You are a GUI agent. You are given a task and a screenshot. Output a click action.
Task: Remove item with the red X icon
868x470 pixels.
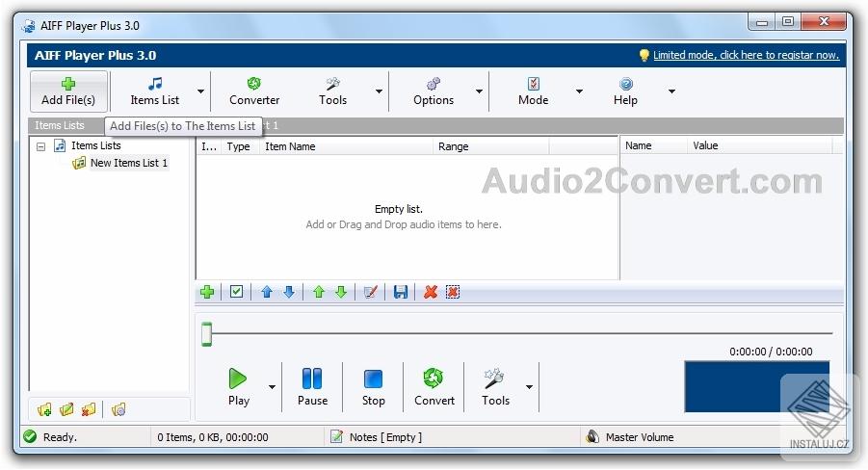pyautogui.click(x=431, y=292)
